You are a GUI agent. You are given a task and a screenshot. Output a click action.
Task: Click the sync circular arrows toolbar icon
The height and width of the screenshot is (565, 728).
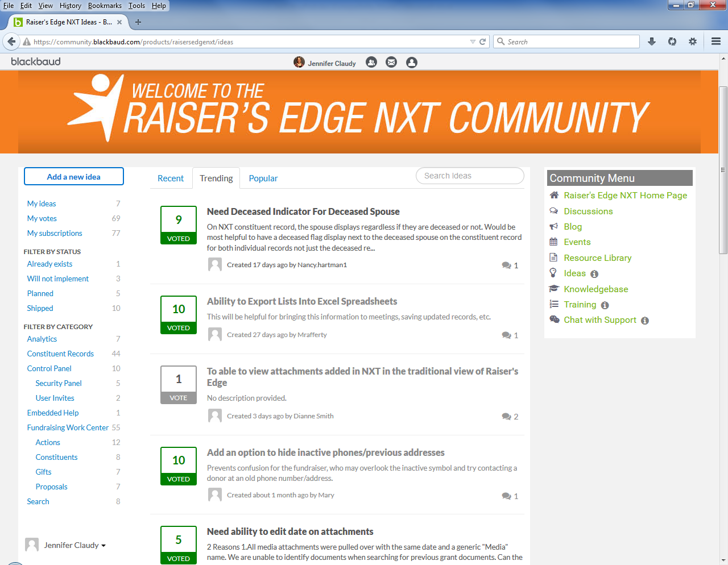coord(672,41)
